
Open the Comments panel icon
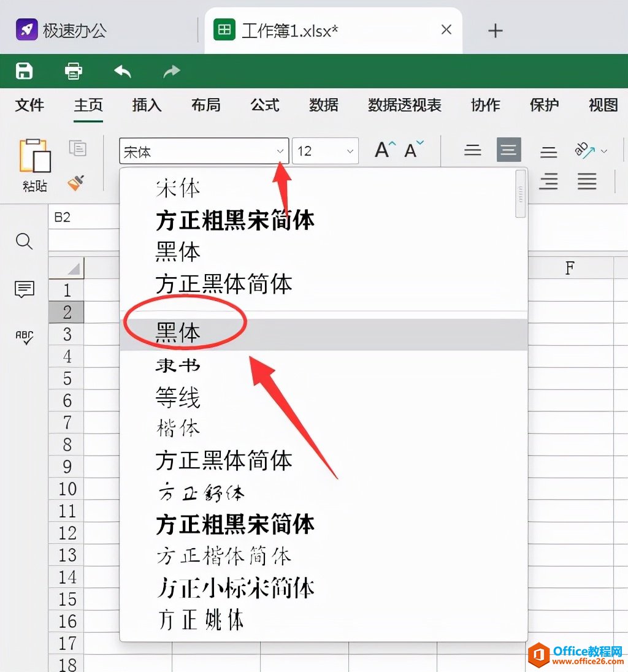coord(24,289)
